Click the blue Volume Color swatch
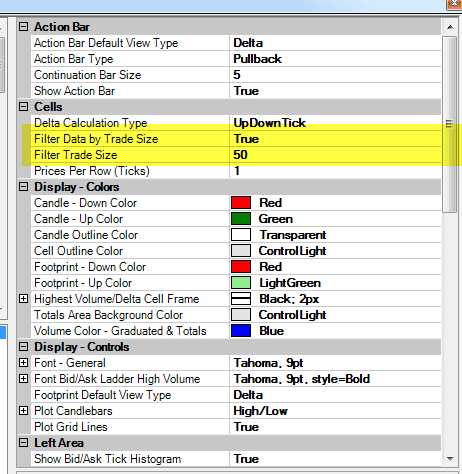The height and width of the screenshot is (474, 462). click(x=241, y=331)
